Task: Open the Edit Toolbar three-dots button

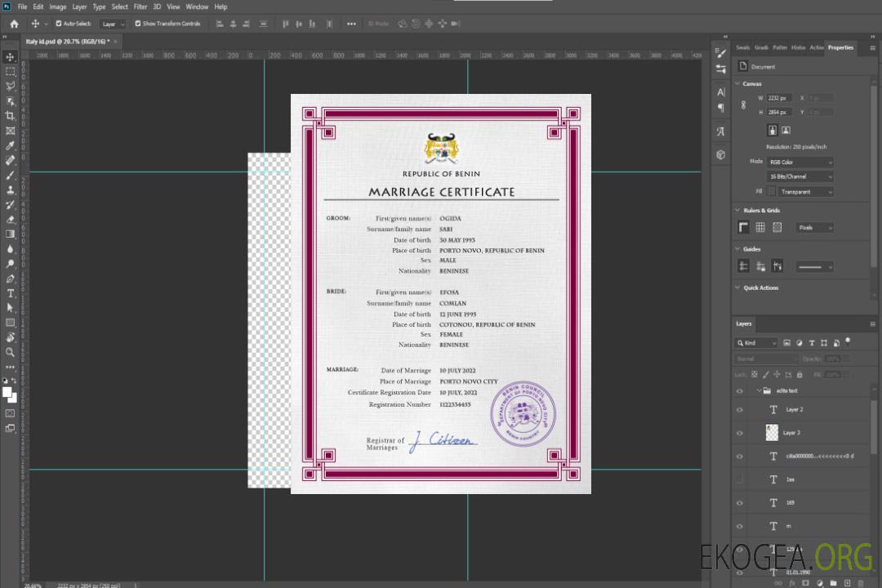Action: pyautogui.click(x=10, y=367)
